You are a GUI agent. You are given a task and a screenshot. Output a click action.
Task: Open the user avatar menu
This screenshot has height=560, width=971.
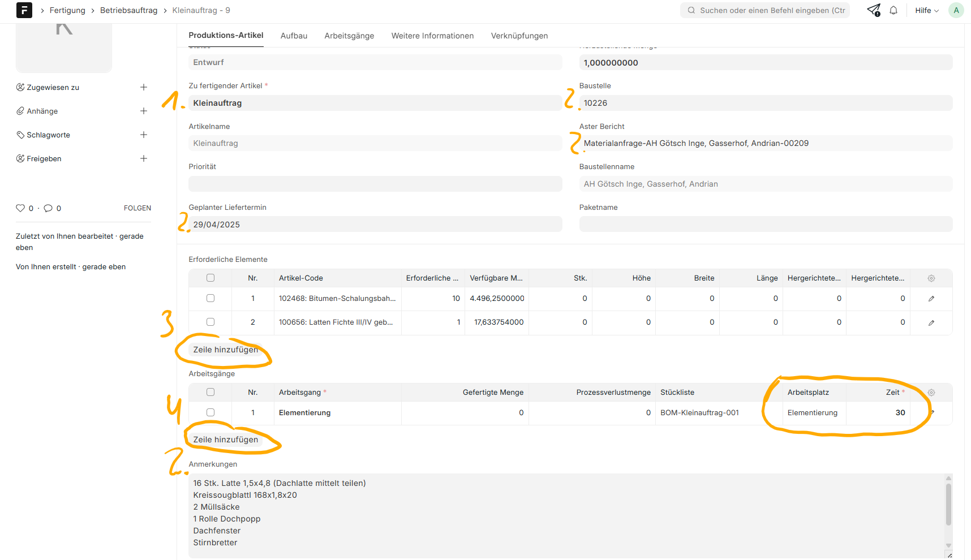point(956,10)
